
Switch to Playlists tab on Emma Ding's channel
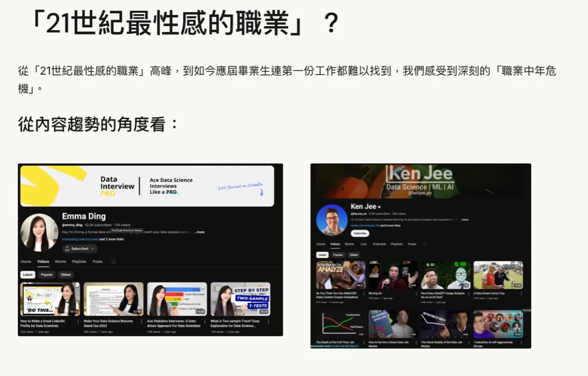coord(79,261)
